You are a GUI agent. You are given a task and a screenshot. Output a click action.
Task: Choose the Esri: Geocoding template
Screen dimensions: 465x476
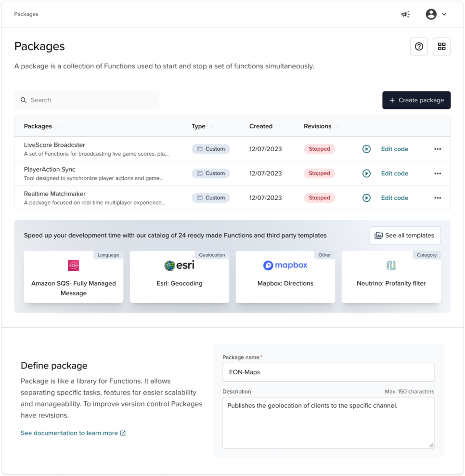pyautogui.click(x=179, y=277)
